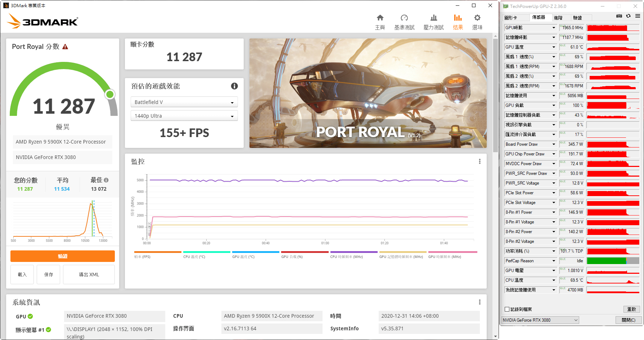
Task: Toggle the GPU 時脈頻率 legend series
Action: [452, 254]
